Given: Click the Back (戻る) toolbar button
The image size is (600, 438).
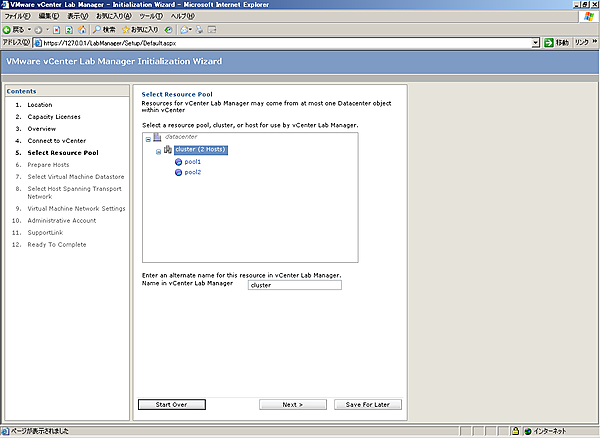Looking at the screenshot, I should 13,29.
